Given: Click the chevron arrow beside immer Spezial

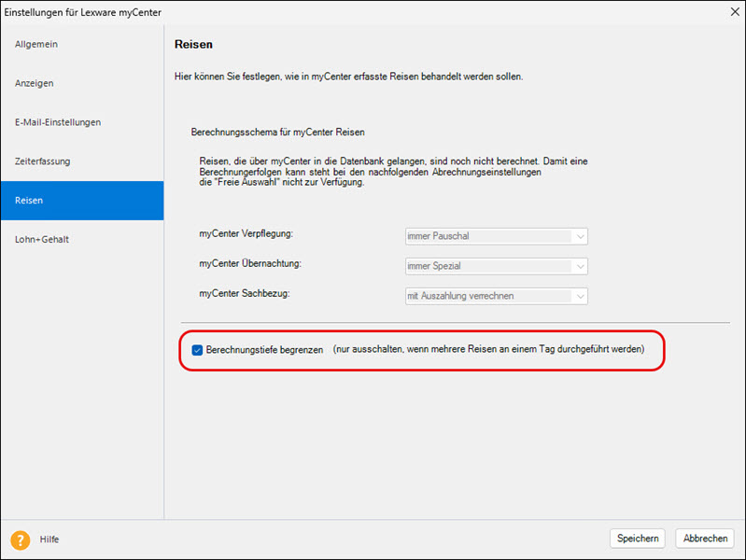Looking at the screenshot, I should click(580, 266).
